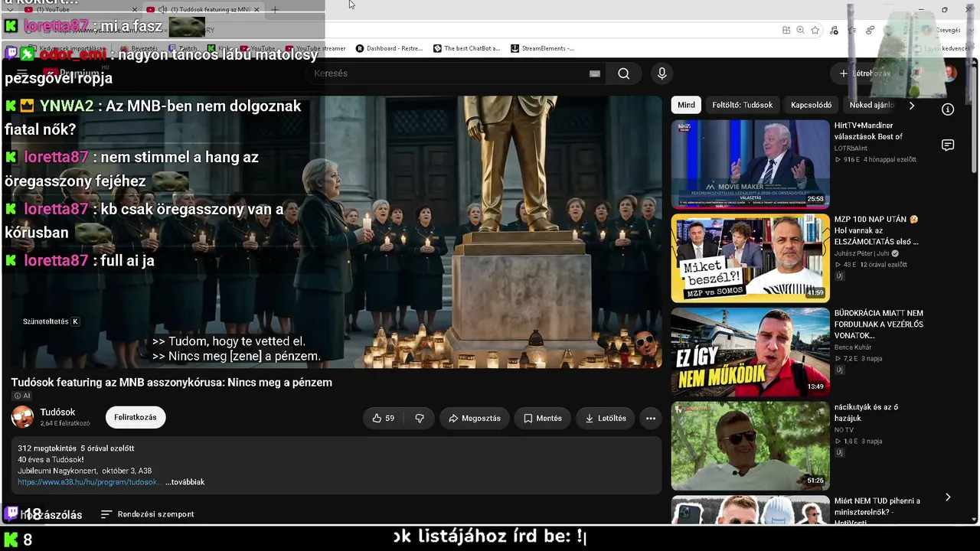Click the MZP 100 NAP UTÁN video title
The height and width of the screenshot is (551, 980).
pyautogui.click(x=877, y=230)
